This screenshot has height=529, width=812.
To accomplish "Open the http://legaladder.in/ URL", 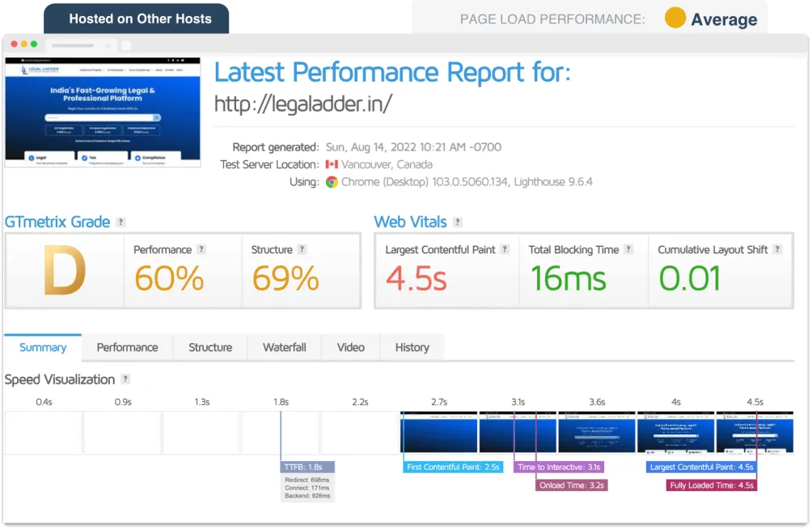I will (x=303, y=104).
